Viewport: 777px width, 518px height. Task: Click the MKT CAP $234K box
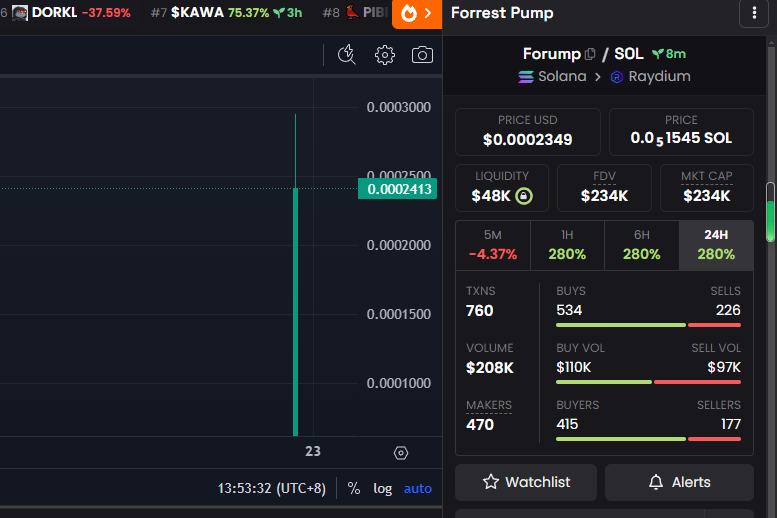click(707, 188)
